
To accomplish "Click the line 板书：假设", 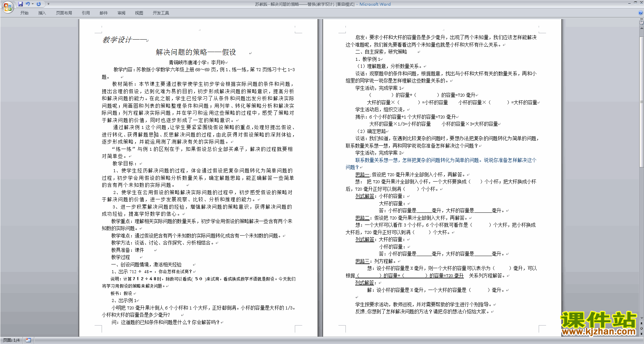I will pyautogui.click(x=121, y=293).
